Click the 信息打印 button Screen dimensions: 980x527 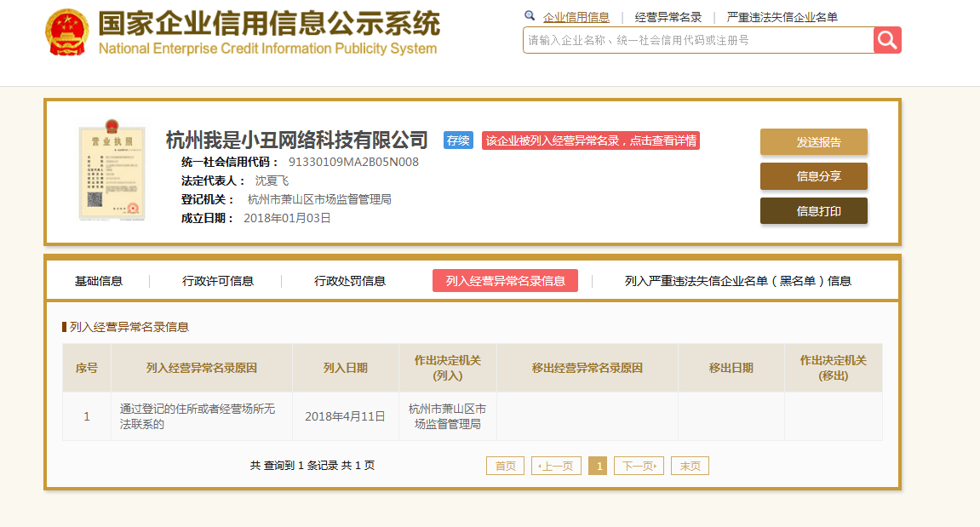pyautogui.click(x=814, y=210)
